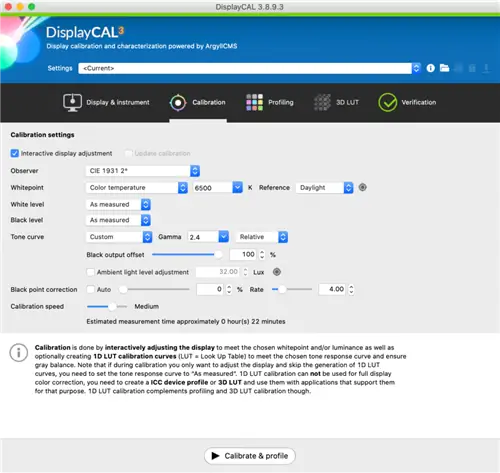Open settings file via folder icon
500x473 pixels.
[x=444, y=68]
